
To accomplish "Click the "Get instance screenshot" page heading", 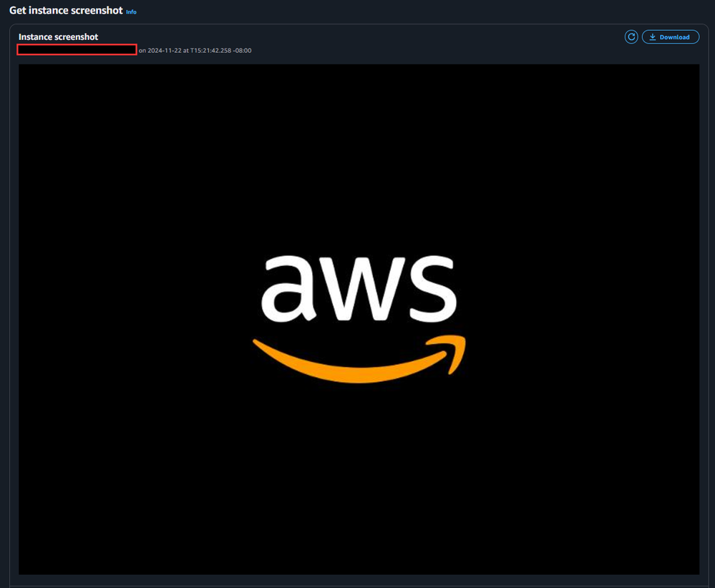I will point(66,10).
